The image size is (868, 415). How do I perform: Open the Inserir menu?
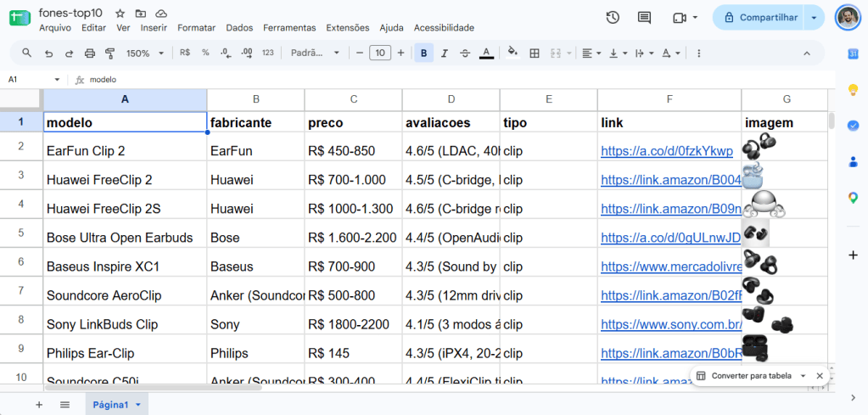tap(154, 28)
